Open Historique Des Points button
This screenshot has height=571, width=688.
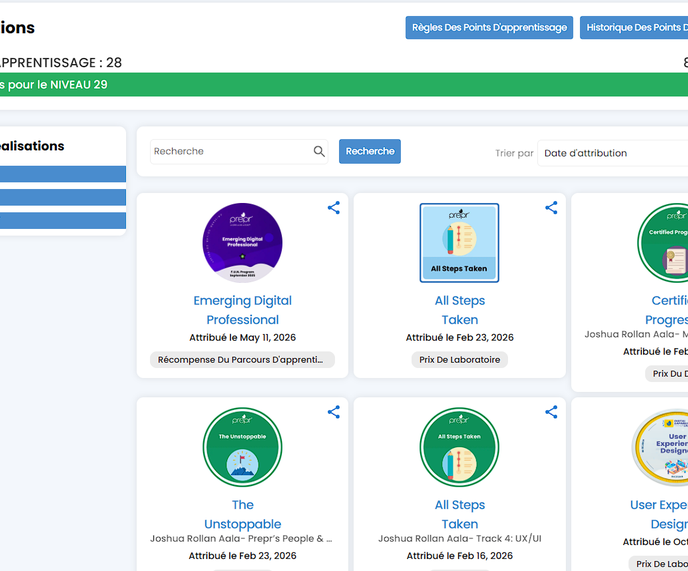pyautogui.click(x=634, y=28)
